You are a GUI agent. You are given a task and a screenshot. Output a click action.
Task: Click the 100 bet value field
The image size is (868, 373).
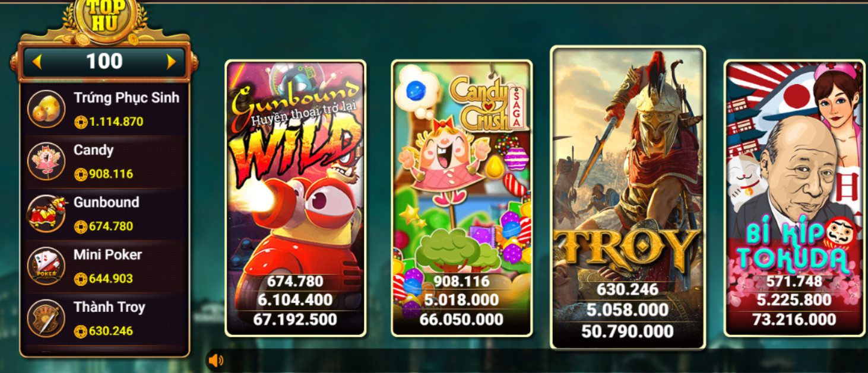point(104,62)
